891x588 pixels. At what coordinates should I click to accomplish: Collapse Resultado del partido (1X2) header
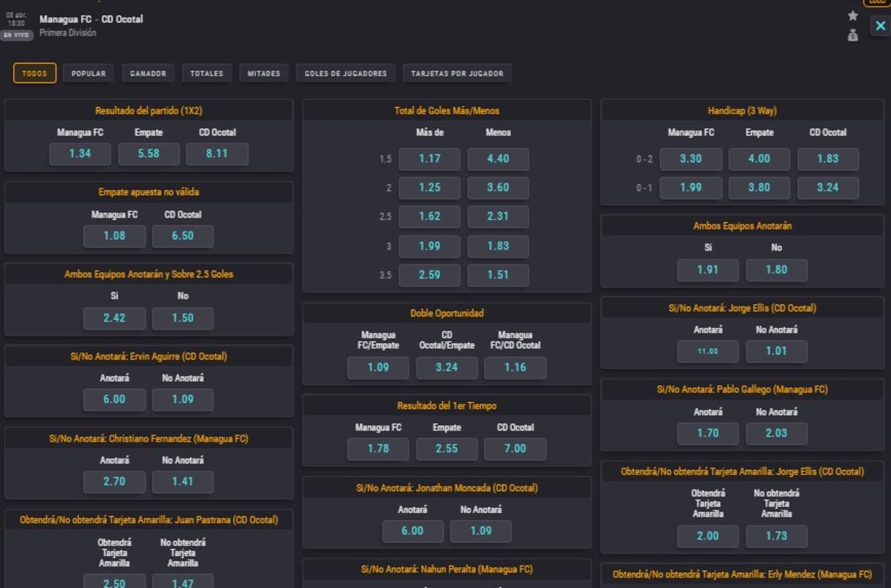148,111
